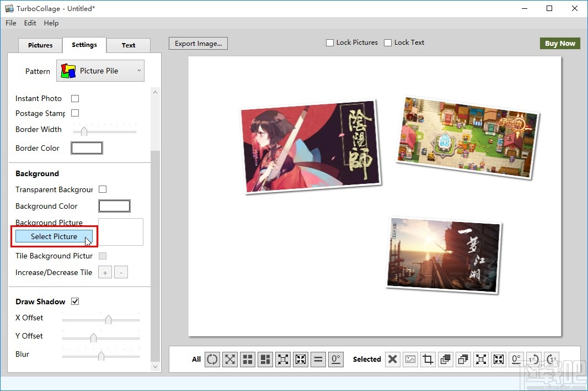Image resolution: width=588 pixels, height=391 pixels.
Task: Switch to the Text tab
Action: point(129,45)
